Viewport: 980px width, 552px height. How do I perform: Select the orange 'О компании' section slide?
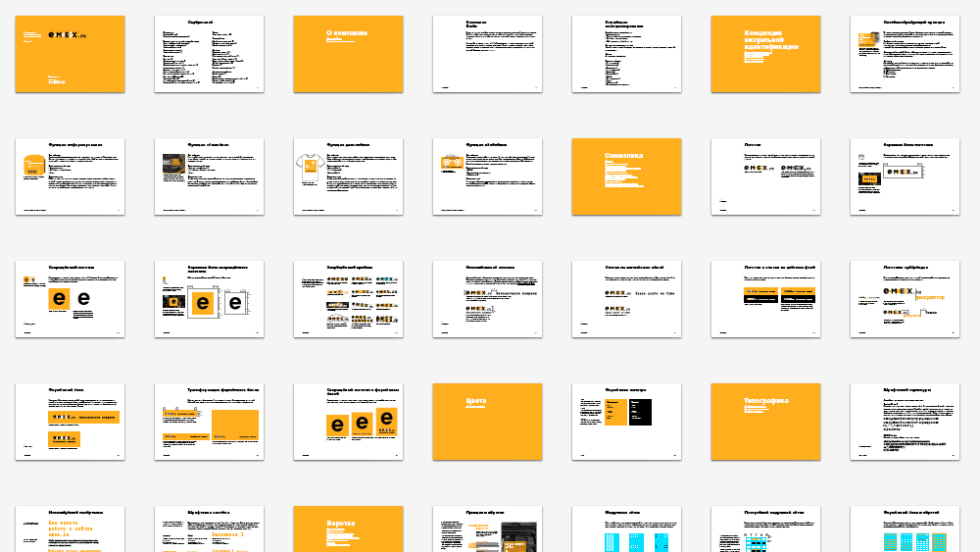tap(348, 54)
